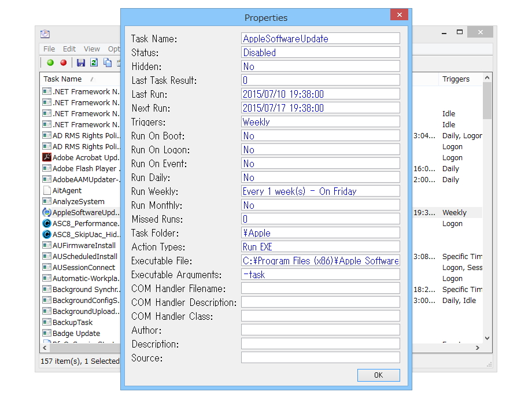Click the Automatic-Workpla. row icon
The width and height of the screenshot is (532, 399).
tap(46, 278)
